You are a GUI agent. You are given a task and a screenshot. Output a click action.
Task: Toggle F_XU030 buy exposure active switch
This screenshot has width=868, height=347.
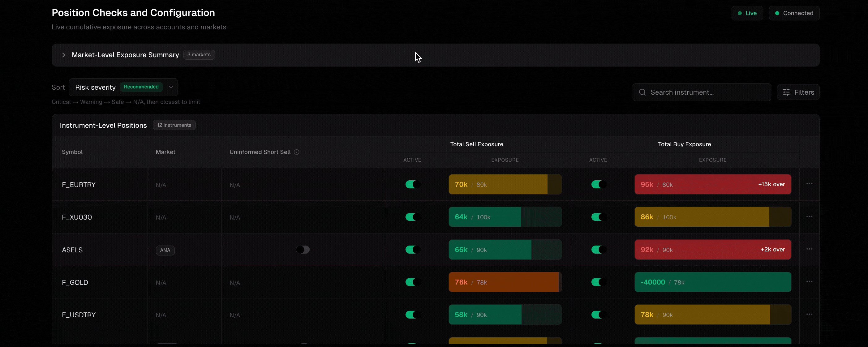pos(599,217)
